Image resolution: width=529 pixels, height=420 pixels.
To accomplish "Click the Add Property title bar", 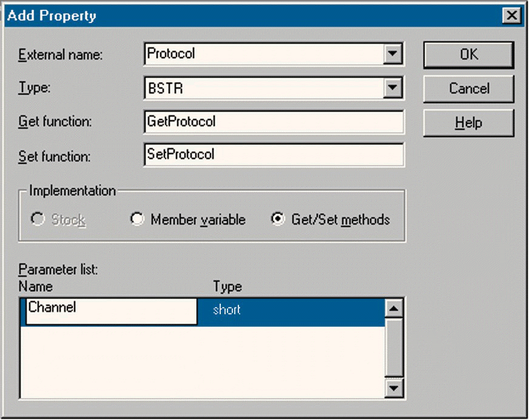I will (243, 16).
